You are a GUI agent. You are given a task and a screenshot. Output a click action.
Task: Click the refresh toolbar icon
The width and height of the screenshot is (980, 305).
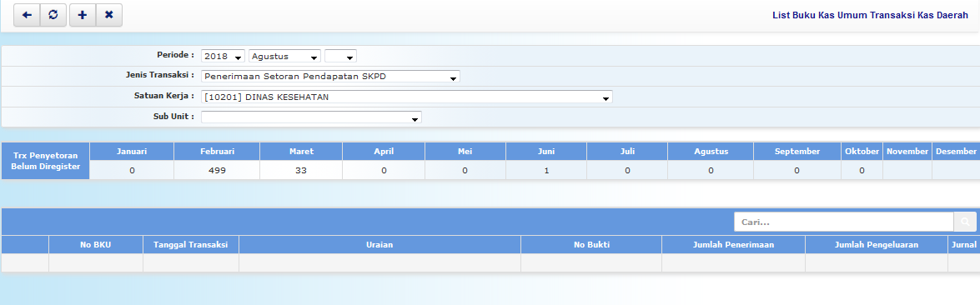53,15
